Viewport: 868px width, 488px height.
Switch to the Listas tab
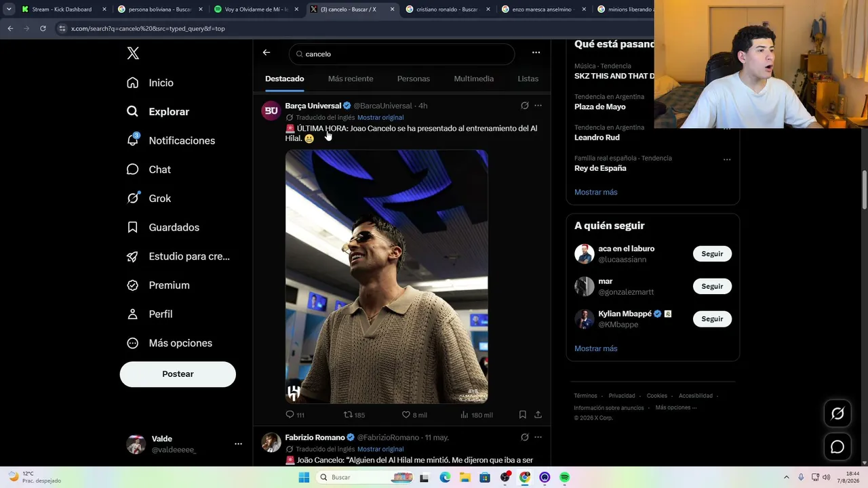tap(528, 79)
